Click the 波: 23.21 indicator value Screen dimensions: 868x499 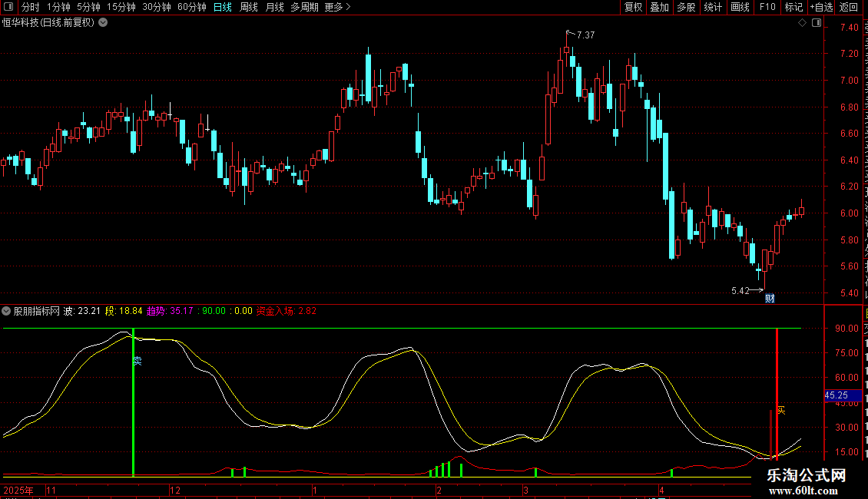(82, 311)
